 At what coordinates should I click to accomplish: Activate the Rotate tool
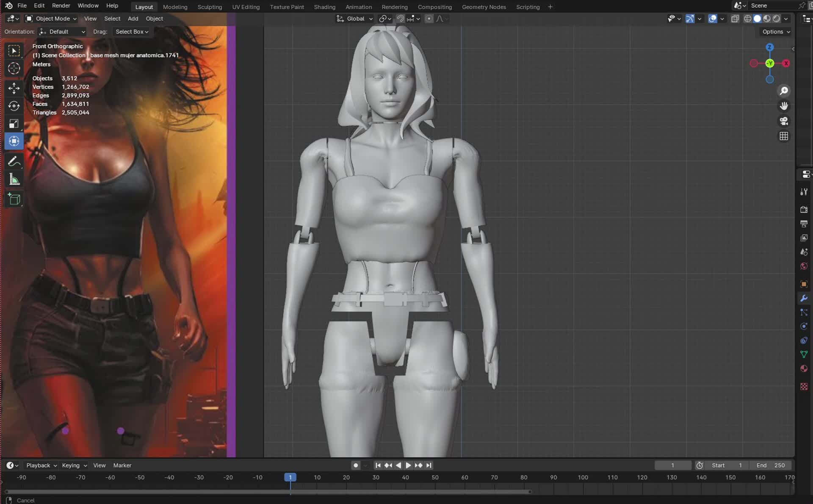click(x=14, y=106)
